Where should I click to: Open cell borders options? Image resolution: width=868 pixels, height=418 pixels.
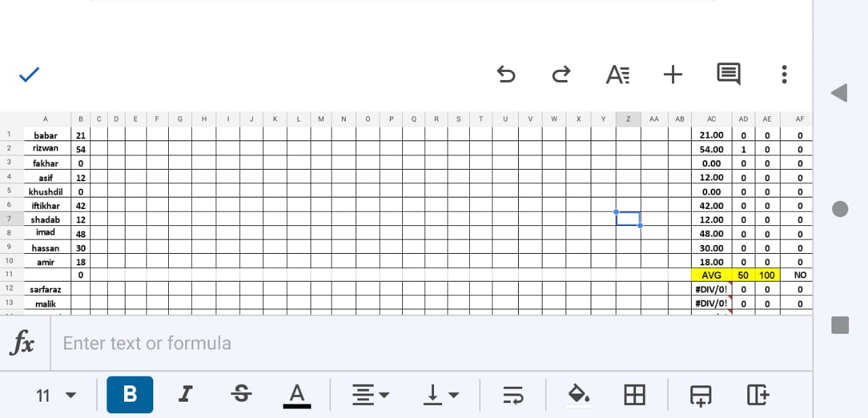point(635,395)
